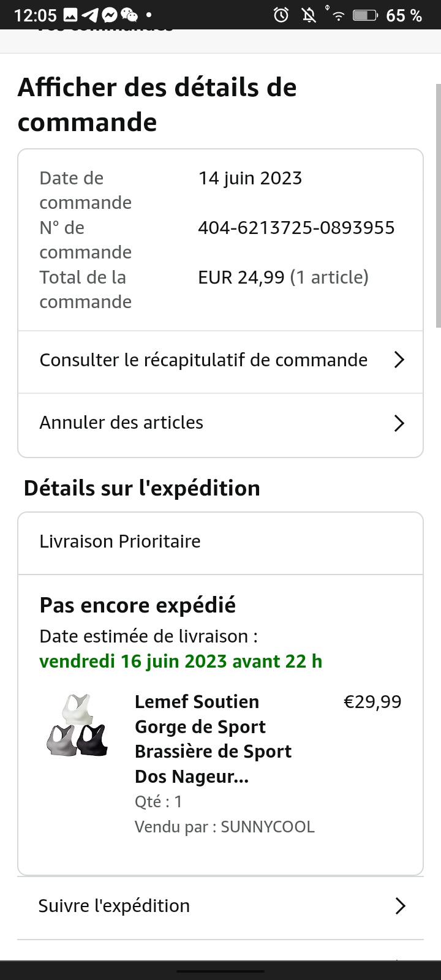Tap the Messenger notification icon
The height and width of the screenshot is (980, 441).
tap(110, 15)
